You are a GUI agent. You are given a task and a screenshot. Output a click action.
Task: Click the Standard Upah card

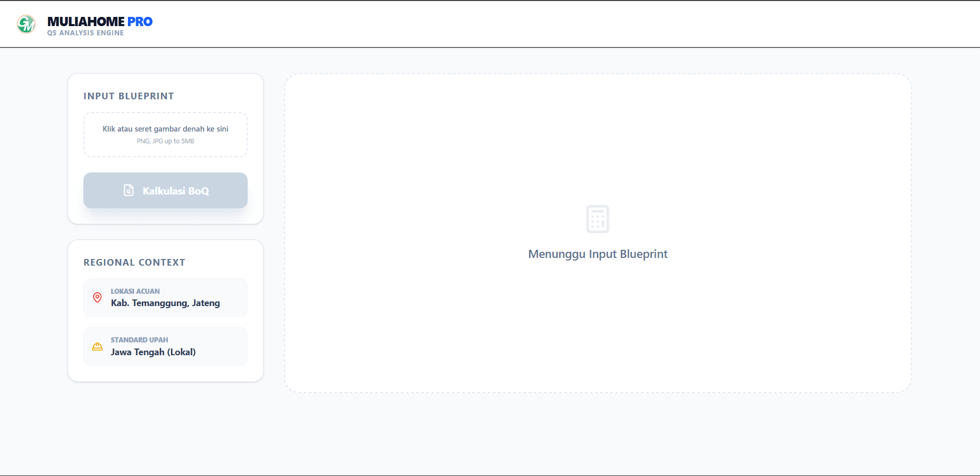tap(165, 347)
